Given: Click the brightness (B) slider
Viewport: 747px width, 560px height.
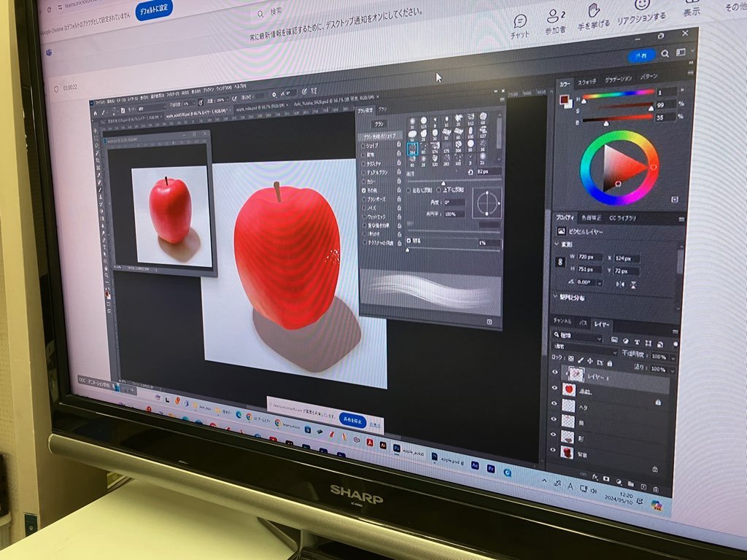Looking at the screenshot, I should tap(617, 119).
